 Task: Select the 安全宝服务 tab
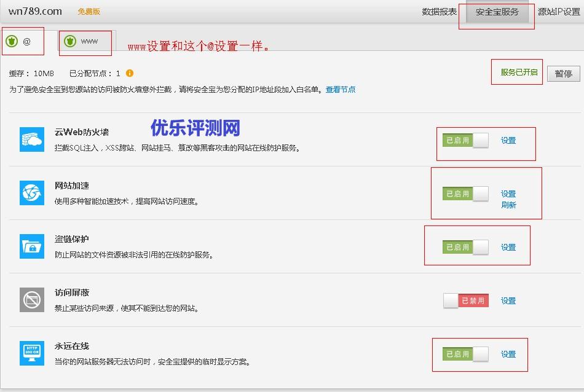[x=497, y=12]
